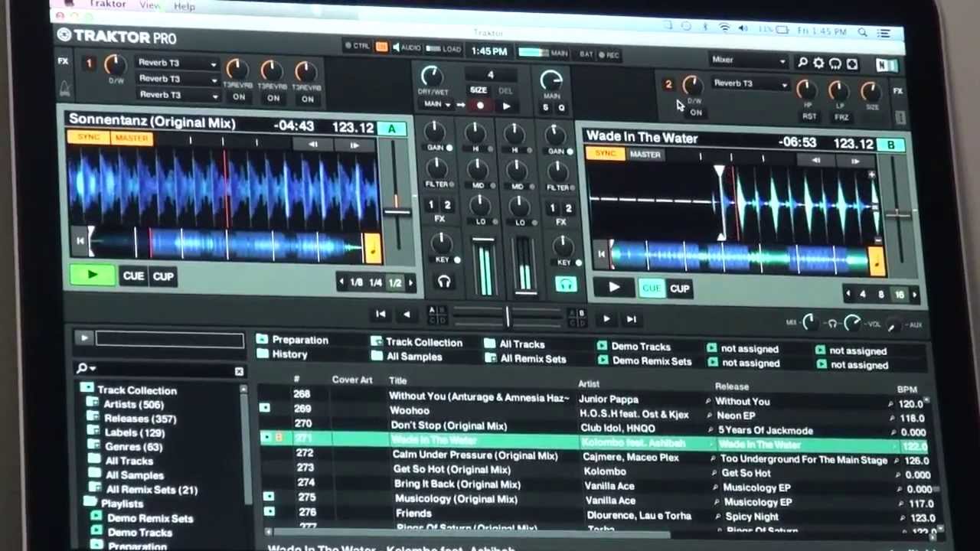The height and width of the screenshot is (551, 980).
Task: Click Deck B skip-to-start icon in overview waveform
Action: point(602,254)
